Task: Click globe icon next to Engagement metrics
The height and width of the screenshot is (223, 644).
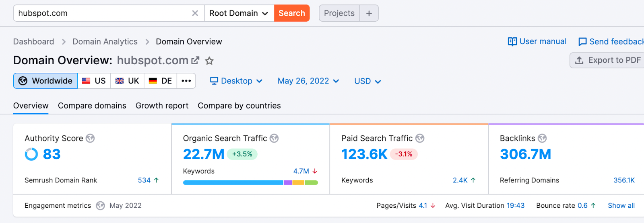Action: pyautogui.click(x=101, y=206)
